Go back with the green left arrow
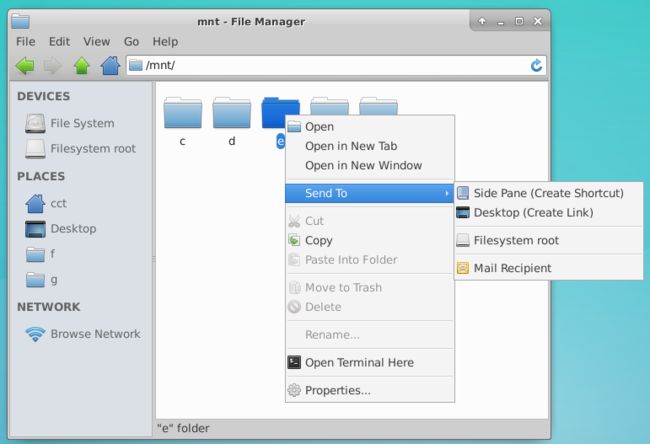 (25, 66)
